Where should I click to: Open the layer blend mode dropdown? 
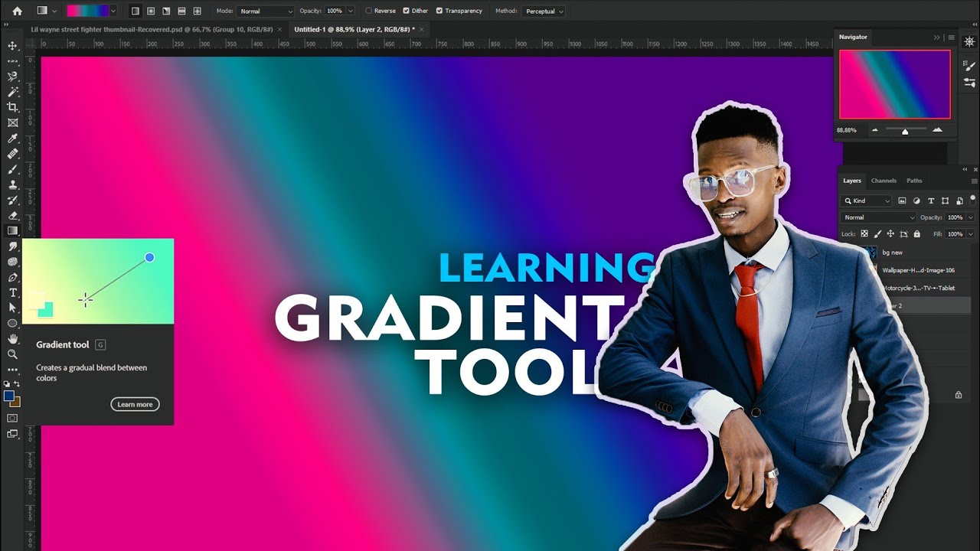coord(877,217)
